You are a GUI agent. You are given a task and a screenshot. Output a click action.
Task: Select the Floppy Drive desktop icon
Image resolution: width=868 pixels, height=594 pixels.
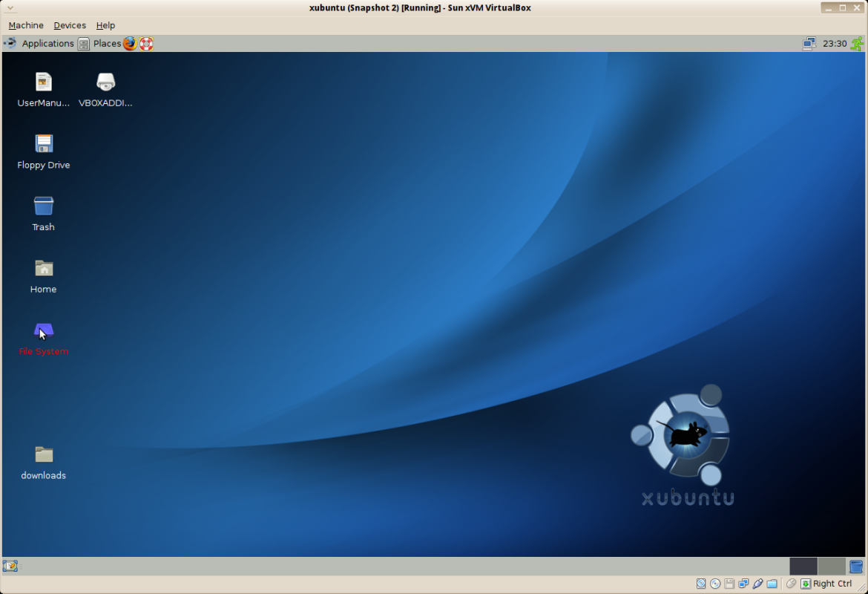click(44, 151)
